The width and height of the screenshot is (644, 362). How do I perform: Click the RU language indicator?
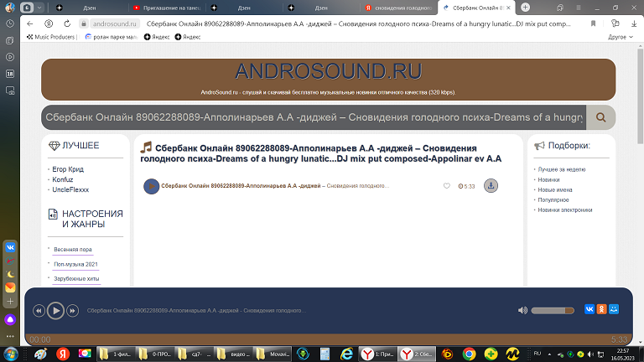tap(538, 354)
